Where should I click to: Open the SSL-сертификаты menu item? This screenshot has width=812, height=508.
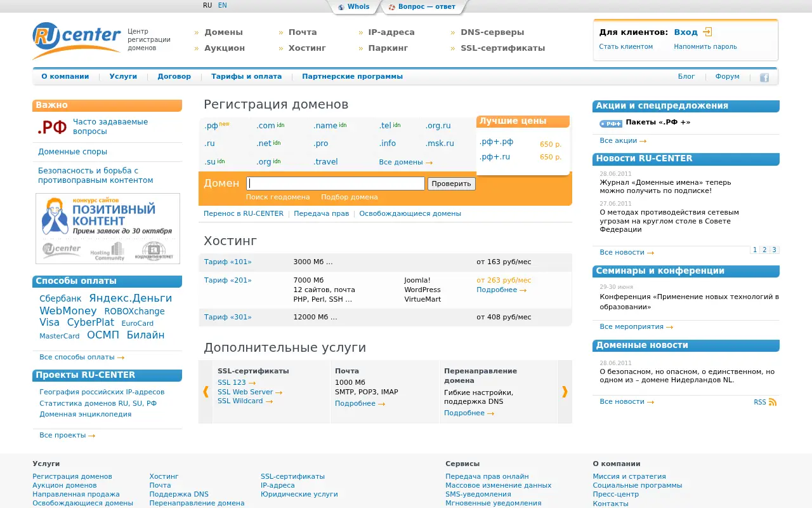click(502, 48)
